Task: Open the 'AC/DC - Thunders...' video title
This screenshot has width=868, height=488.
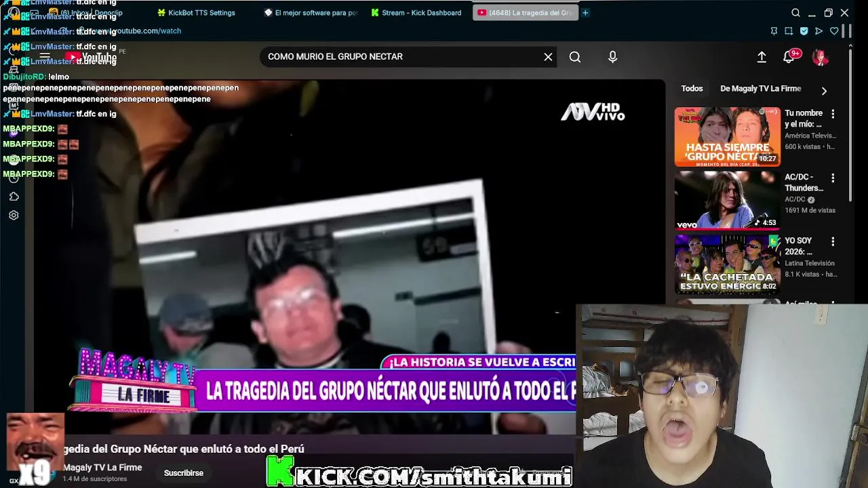Action: [x=804, y=182]
